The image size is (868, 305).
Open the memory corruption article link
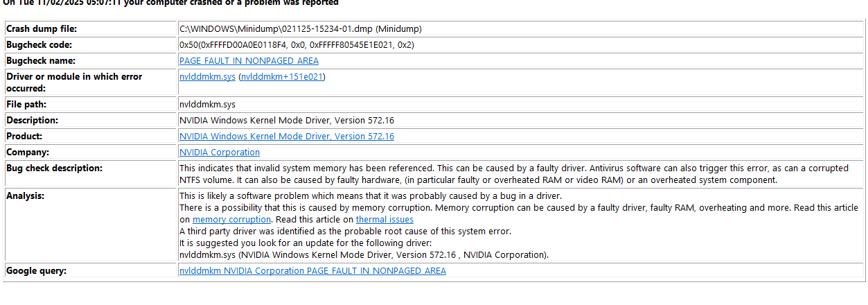click(x=231, y=220)
